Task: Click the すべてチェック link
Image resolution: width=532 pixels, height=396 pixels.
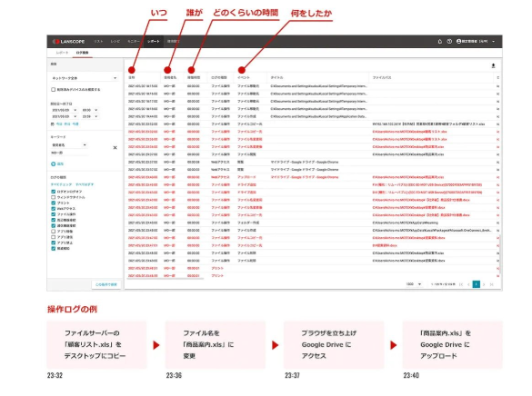Action: [61, 184]
